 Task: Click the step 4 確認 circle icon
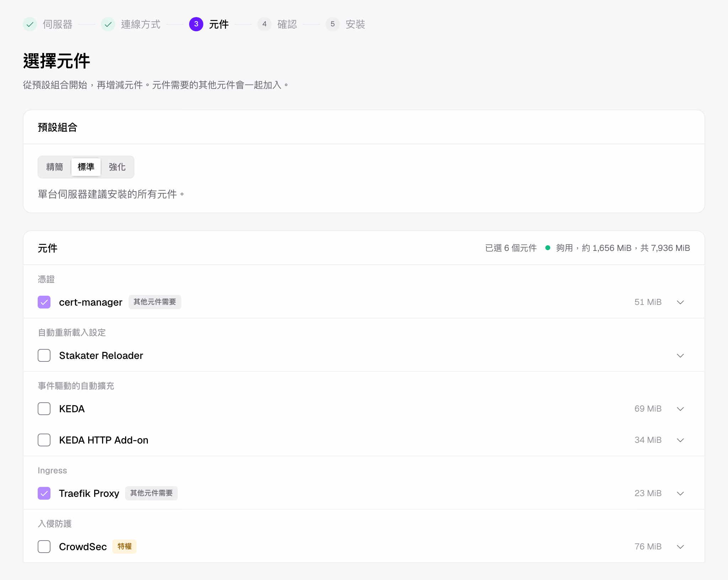[264, 24]
